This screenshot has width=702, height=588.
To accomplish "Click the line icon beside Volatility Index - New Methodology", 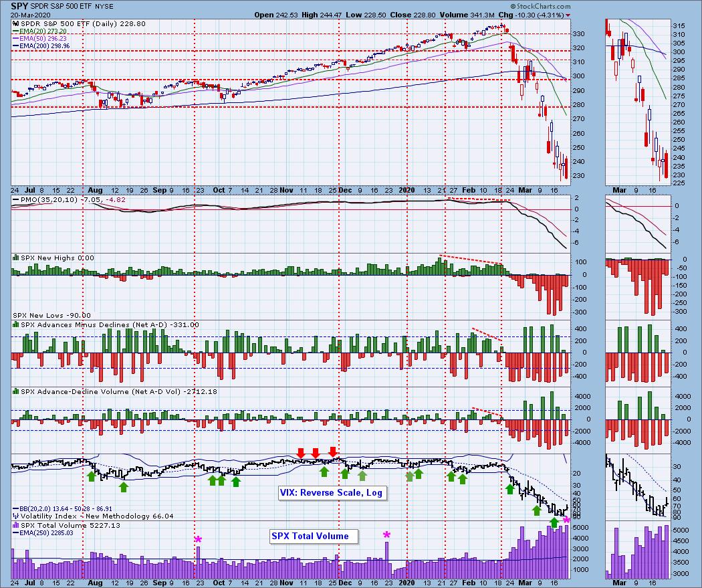I will [x=16, y=516].
